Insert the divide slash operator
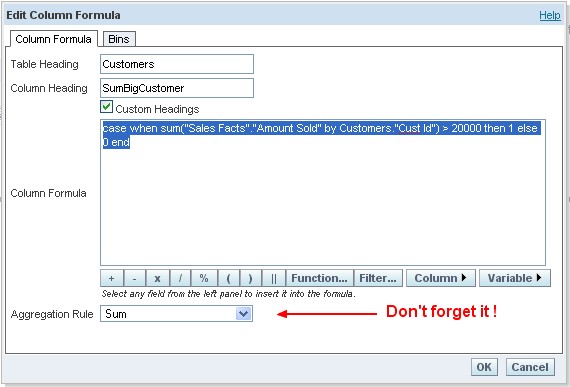 pyautogui.click(x=180, y=278)
